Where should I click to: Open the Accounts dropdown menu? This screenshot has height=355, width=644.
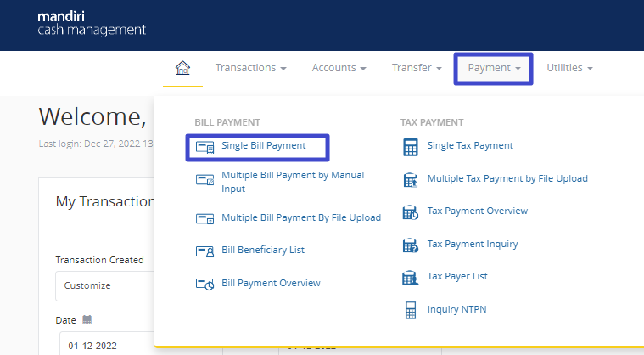(x=339, y=68)
